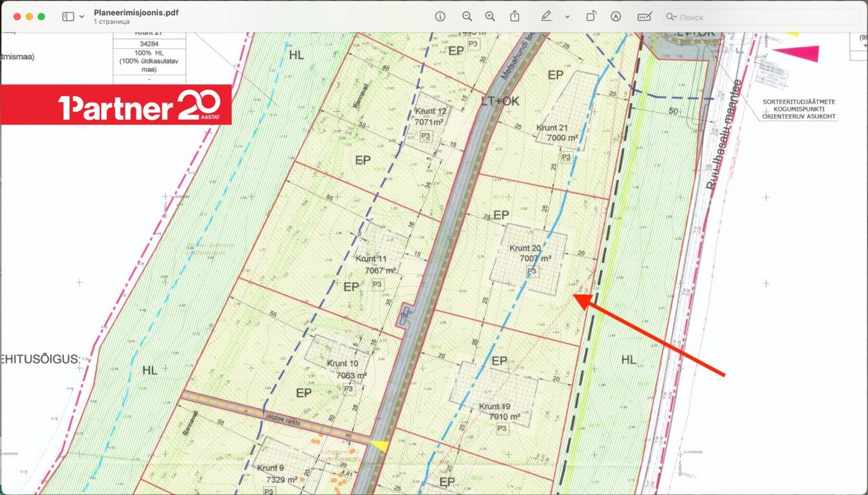Screen dimensions: 868x495
Task: Click the Krunt 20 plot label
Action: 525,248
